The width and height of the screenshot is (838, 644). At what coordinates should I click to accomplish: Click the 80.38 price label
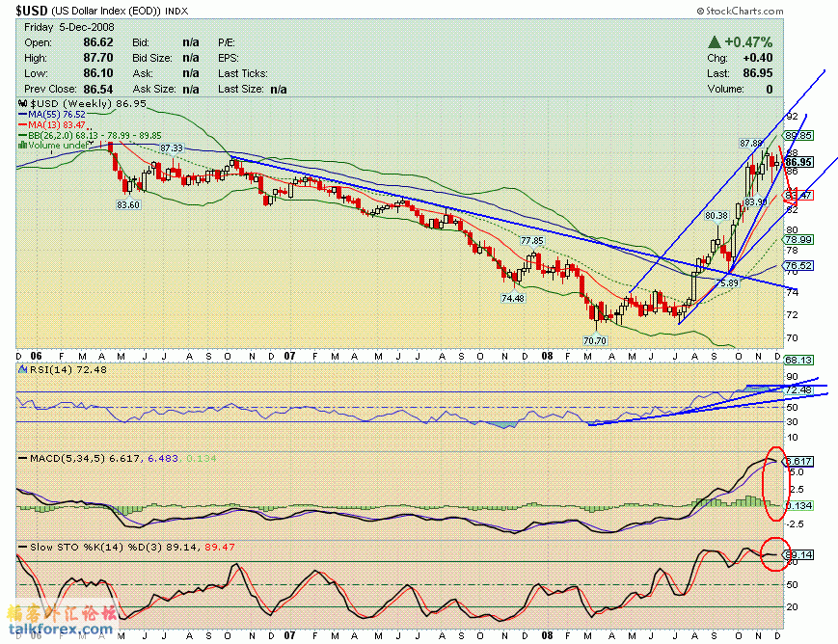[716, 215]
